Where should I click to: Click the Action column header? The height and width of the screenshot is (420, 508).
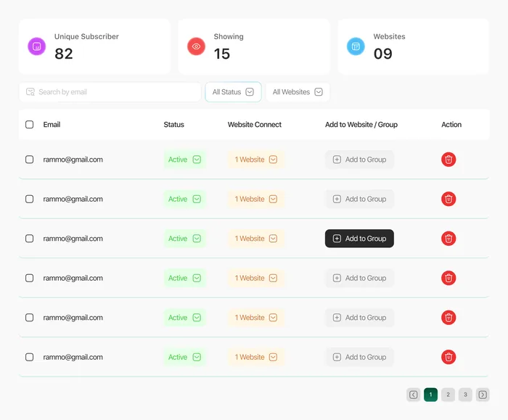click(451, 124)
